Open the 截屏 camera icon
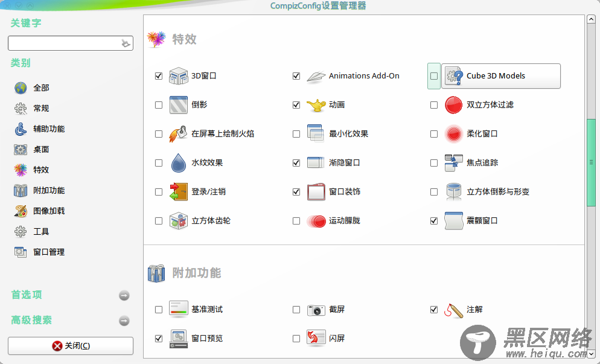 click(316, 310)
